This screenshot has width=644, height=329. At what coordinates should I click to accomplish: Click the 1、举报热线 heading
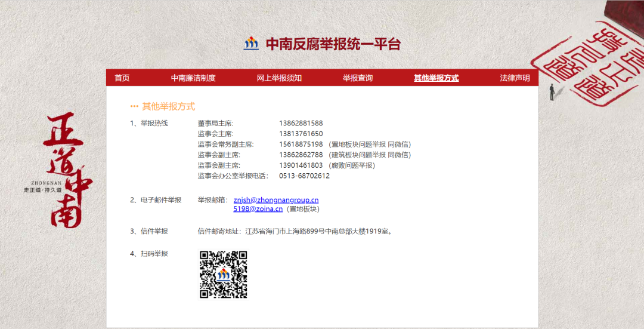[149, 124]
